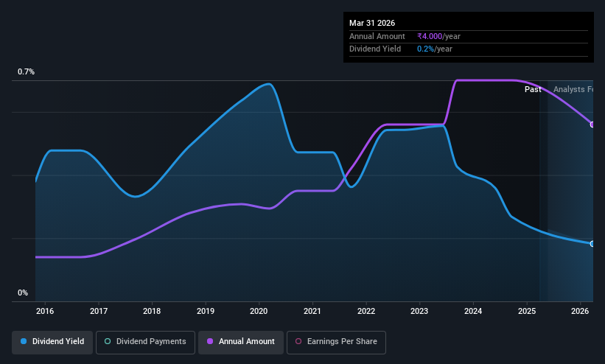Viewport: 605px width, 364px height.
Task: Click the teal Dividend Payments legend circle
Action: (x=108, y=341)
